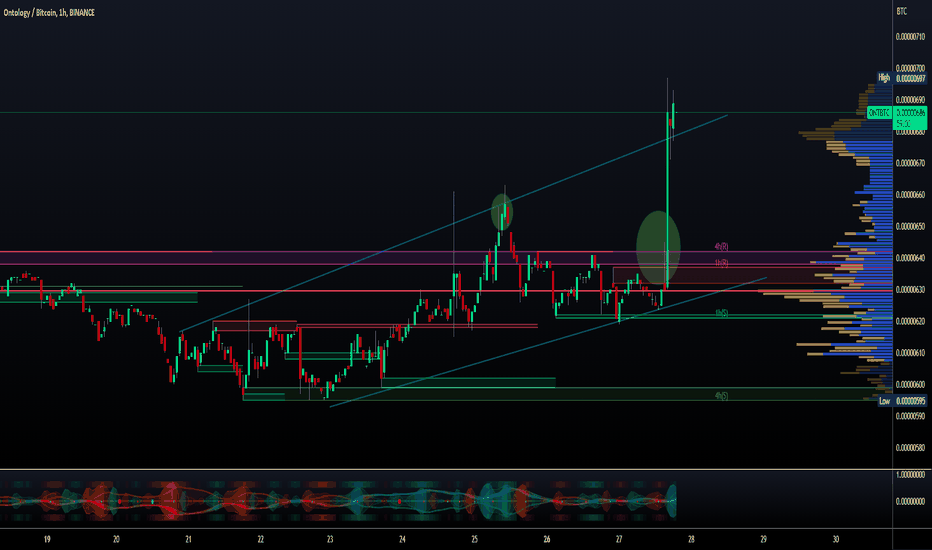Select the tall green breakout candle
932x550 pixels.
(x=667, y=200)
